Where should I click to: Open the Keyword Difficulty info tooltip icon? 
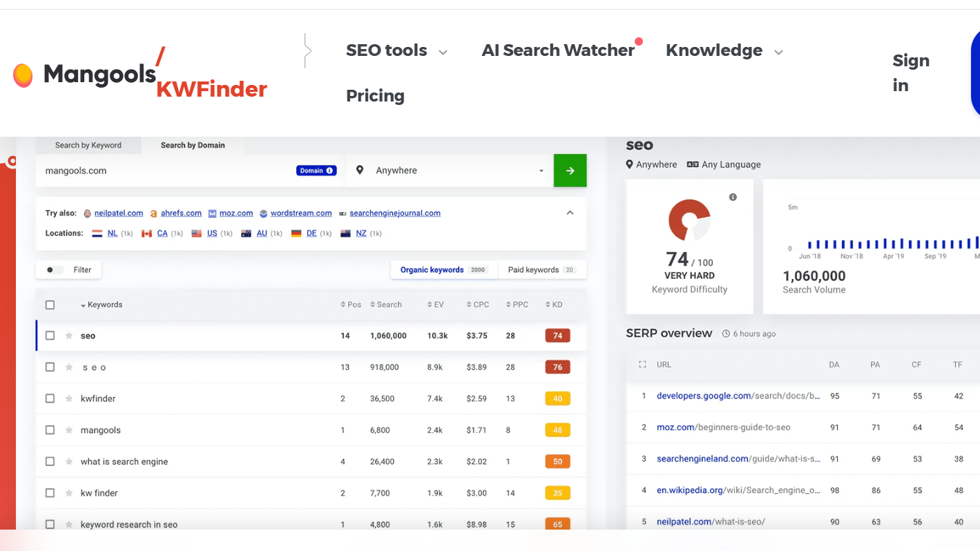pyautogui.click(x=733, y=197)
